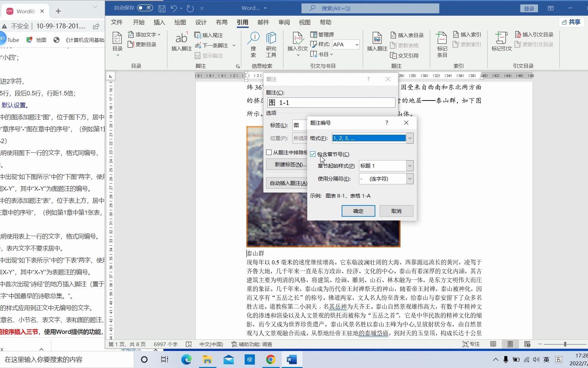Switch to the 审阅 ribbon tab
Viewport: 588px width, 368px height.
pos(284,22)
